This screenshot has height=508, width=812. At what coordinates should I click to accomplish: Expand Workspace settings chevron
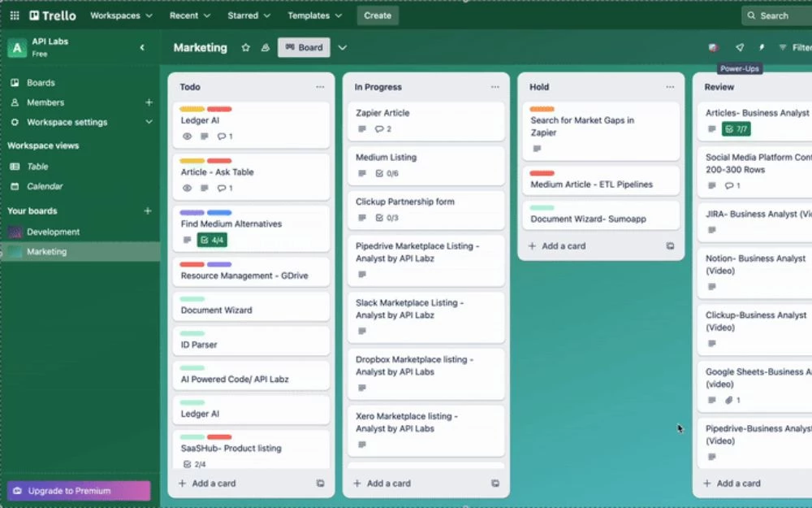pyautogui.click(x=149, y=123)
